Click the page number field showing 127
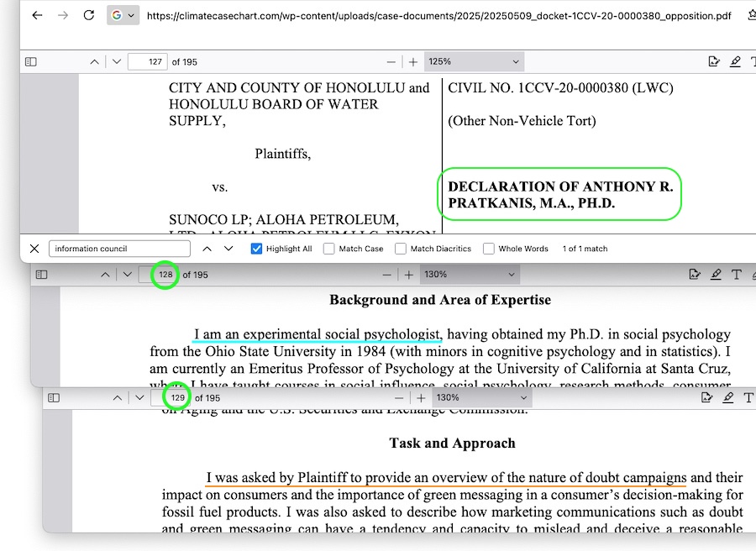Screen dimensions: 756x551 click(x=147, y=62)
